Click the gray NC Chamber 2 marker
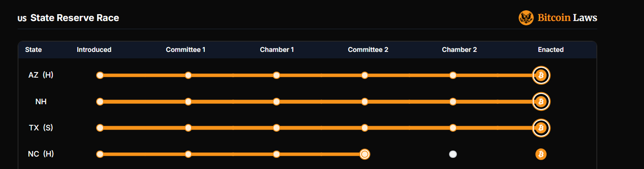This screenshot has width=644, height=169. tap(453, 154)
